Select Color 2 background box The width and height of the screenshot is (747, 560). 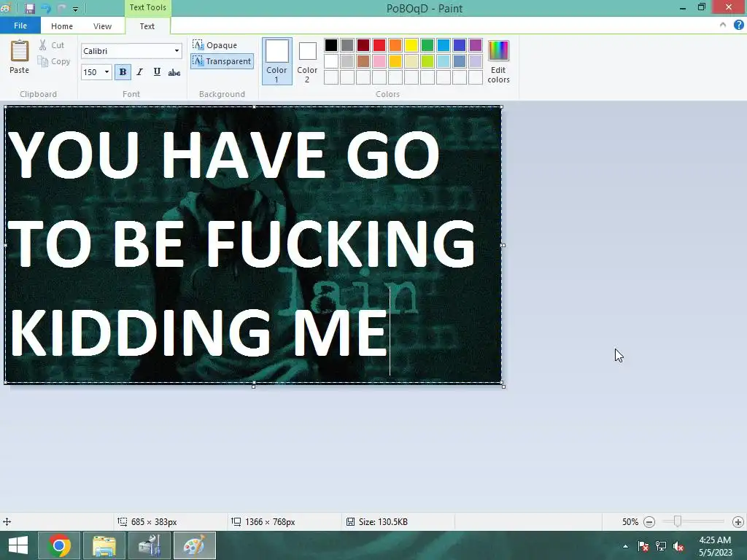click(x=307, y=61)
